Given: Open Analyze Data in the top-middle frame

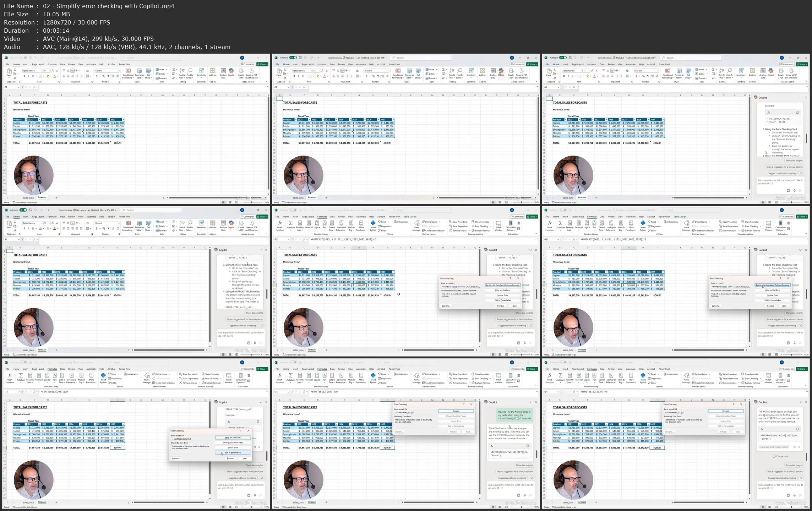Looking at the screenshot, I should tap(493, 74).
